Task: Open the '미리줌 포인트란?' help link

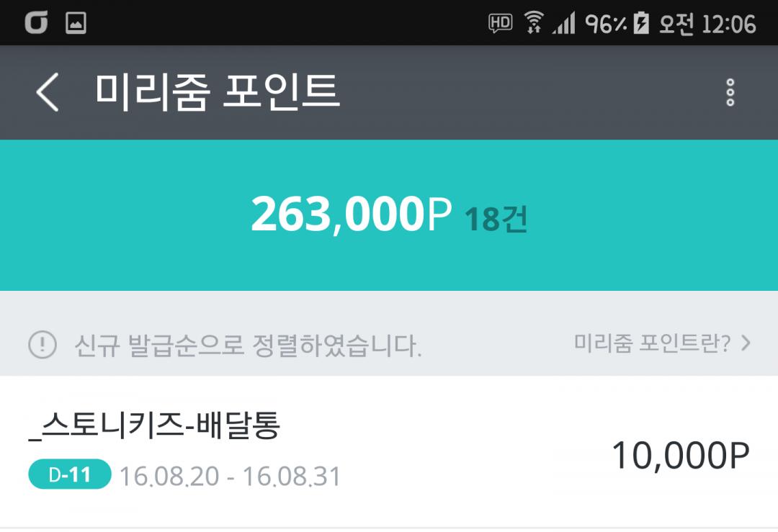Action: [652, 343]
